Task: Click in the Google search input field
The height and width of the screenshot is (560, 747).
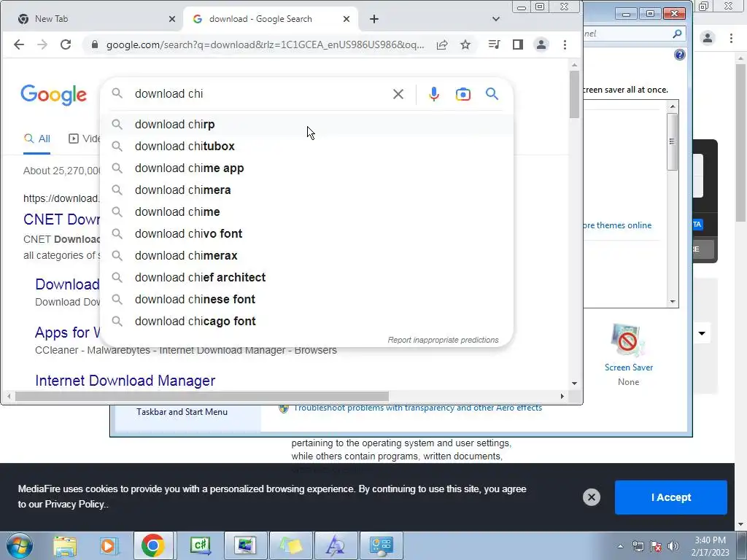Action: click(x=260, y=94)
